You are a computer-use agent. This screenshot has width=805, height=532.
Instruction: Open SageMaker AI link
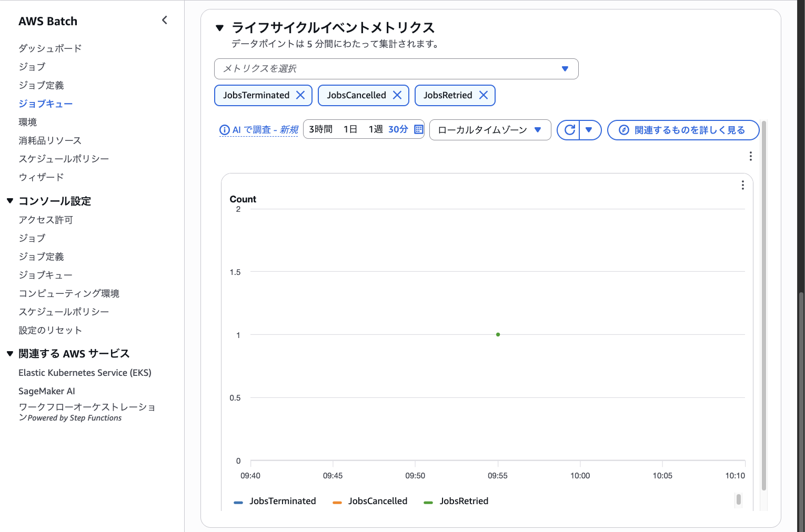[x=47, y=391]
